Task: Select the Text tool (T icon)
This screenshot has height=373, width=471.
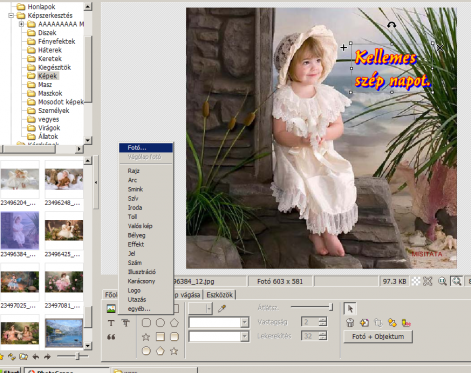Action: pos(111,323)
